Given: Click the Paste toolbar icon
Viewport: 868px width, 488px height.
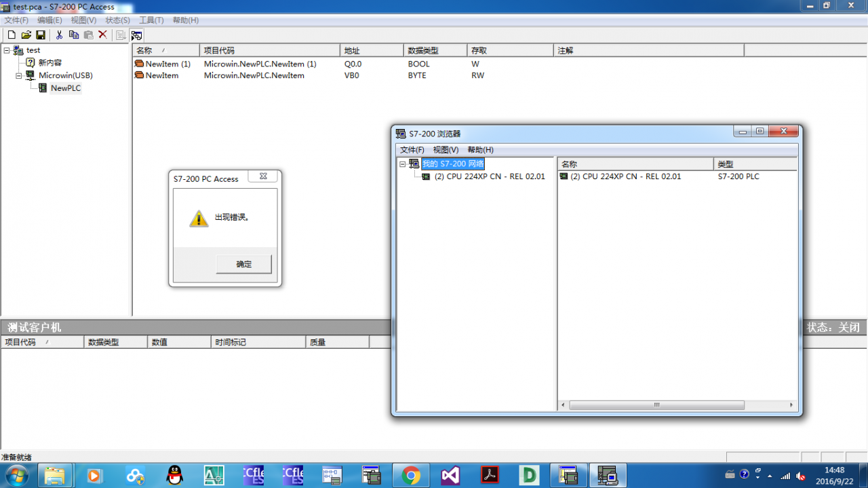Looking at the screenshot, I should [88, 35].
